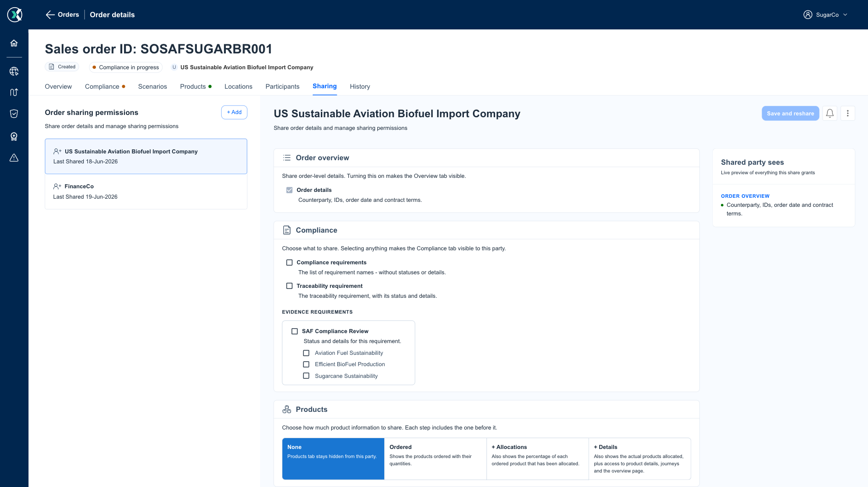Click the Compliance in progress status badge
The width and height of the screenshot is (868, 487).
125,67
